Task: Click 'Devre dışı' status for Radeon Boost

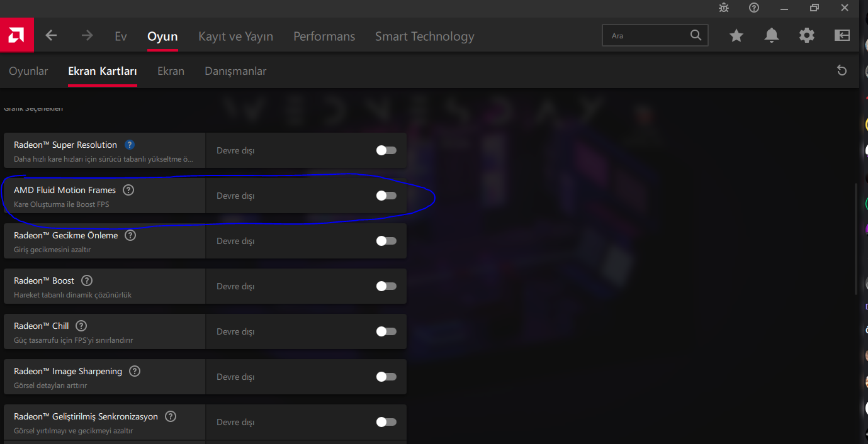Action: click(235, 286)
